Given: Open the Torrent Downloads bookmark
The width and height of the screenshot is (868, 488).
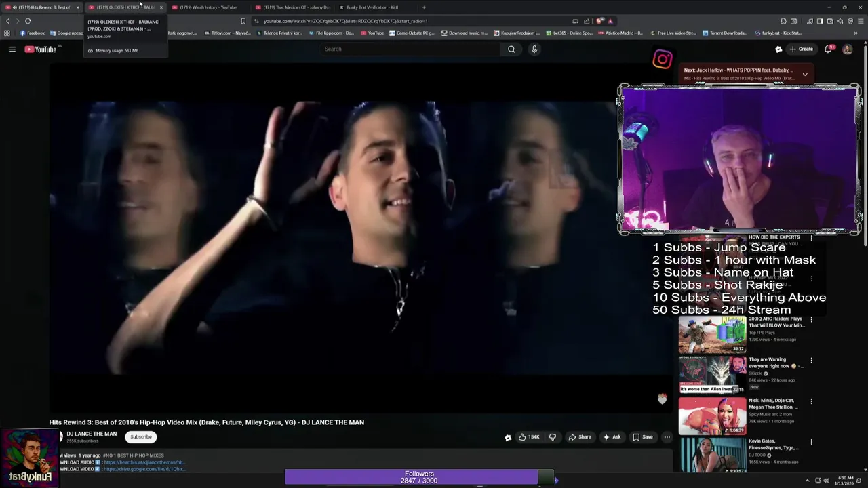Looking at the screenshot, I should [725, 33].
